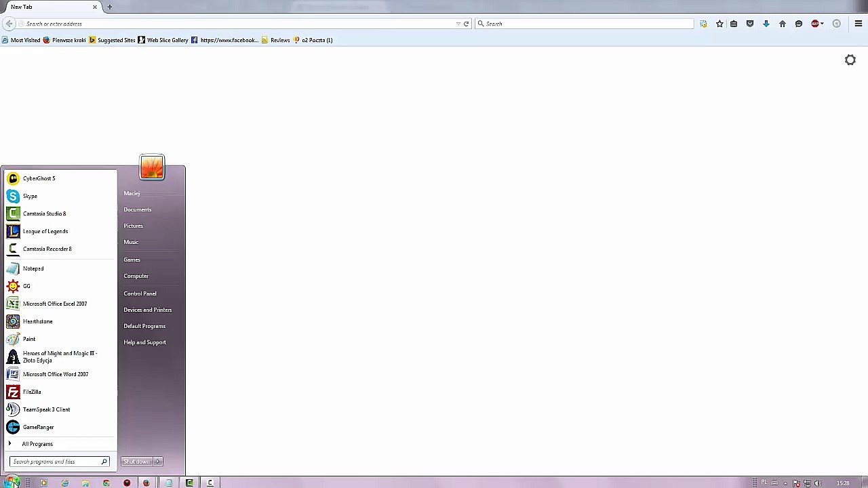The height and width of the screenshot is (488, 868).
Task: Bookmark this page with the star icon
Action: tap(720, 24)
